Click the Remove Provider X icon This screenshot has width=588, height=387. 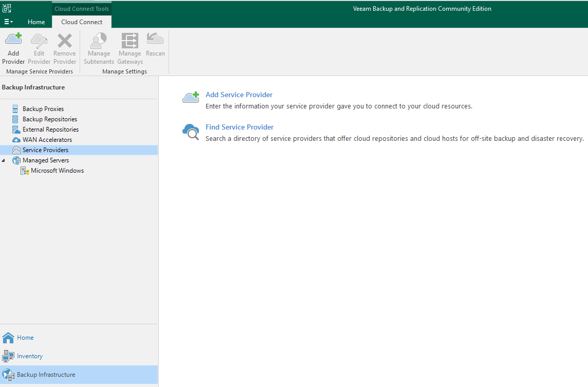pyautogui.click(x=64, y=41)
